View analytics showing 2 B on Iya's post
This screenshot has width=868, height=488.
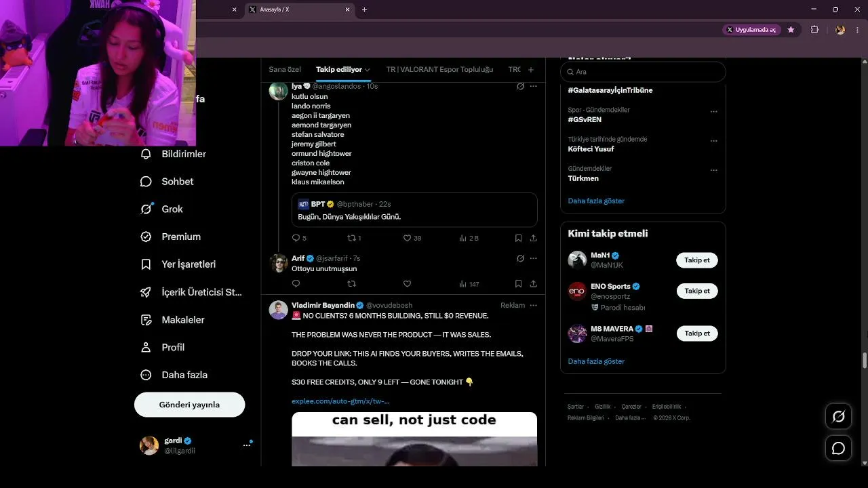coord(469,238)
